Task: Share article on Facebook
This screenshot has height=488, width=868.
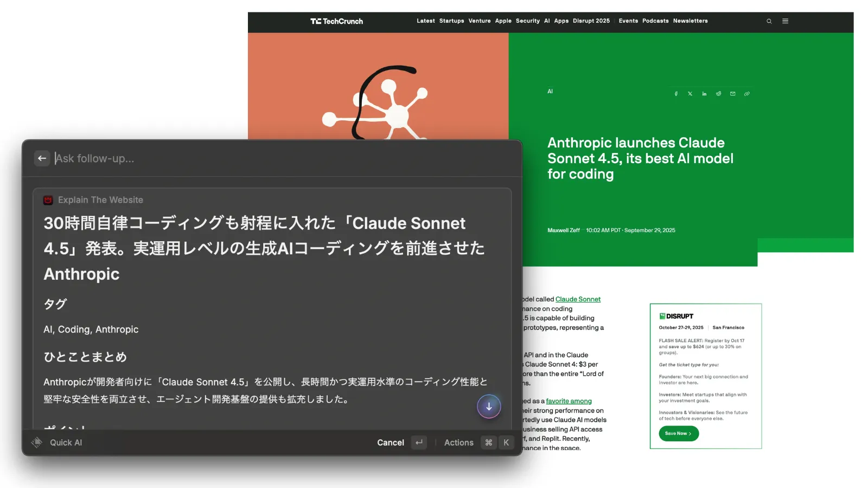Action: 676,94
